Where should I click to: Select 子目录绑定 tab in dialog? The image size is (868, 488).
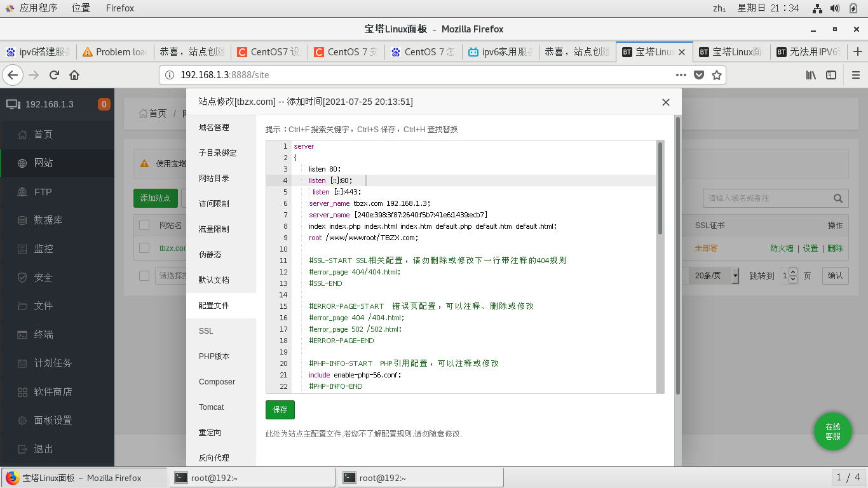coord(221,153)
